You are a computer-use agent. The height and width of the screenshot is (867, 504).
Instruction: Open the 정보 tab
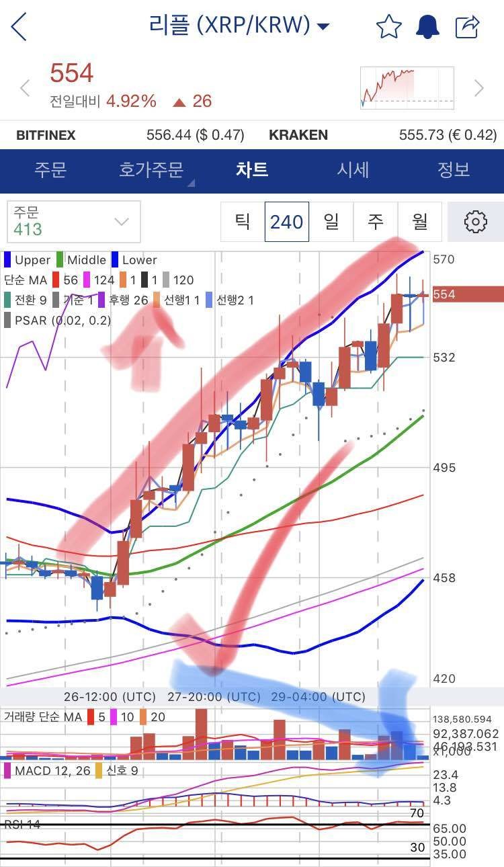coord(453,169)
